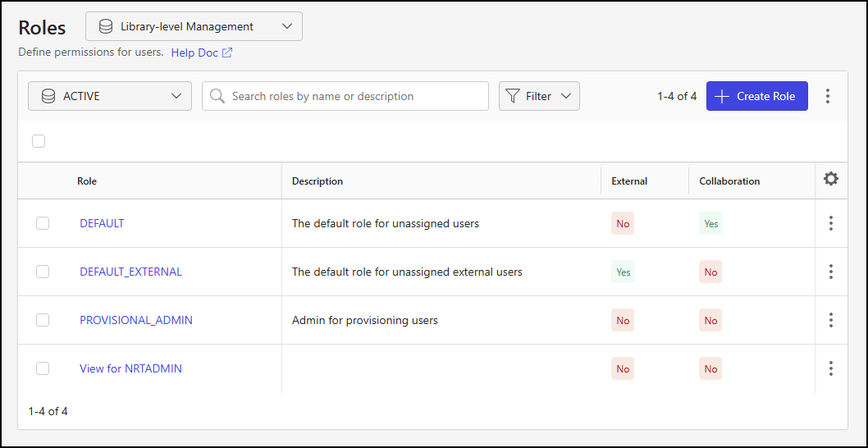Expand the Library-level Management dropdown

[x=194, y=26]
